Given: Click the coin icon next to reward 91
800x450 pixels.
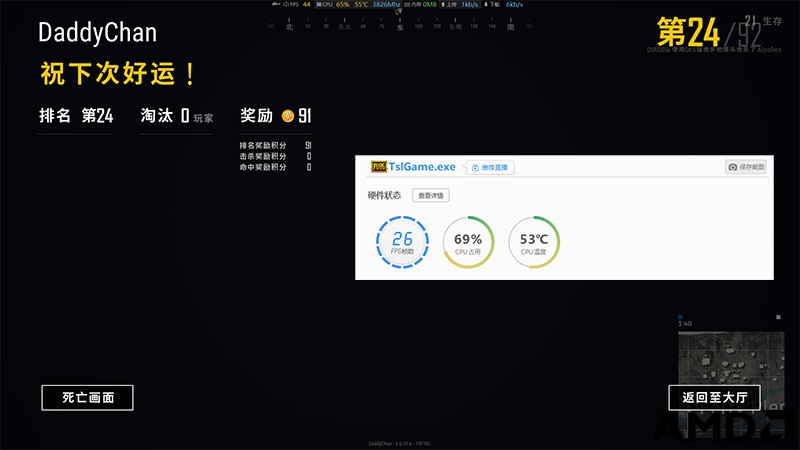Looking at the screenshot, I should coord(288,116).
